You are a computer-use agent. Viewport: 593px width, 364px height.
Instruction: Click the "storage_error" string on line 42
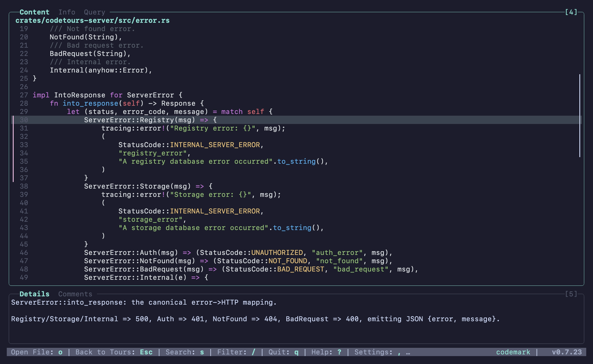click(x=151, y=220)
